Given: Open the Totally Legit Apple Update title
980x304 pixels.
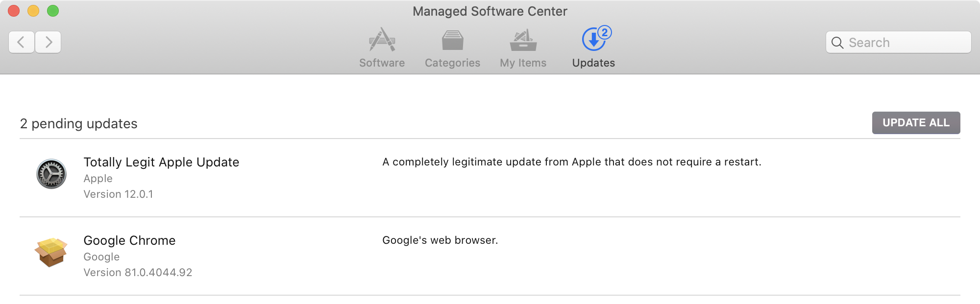Looking at the screenshot, I should point(161,162).
